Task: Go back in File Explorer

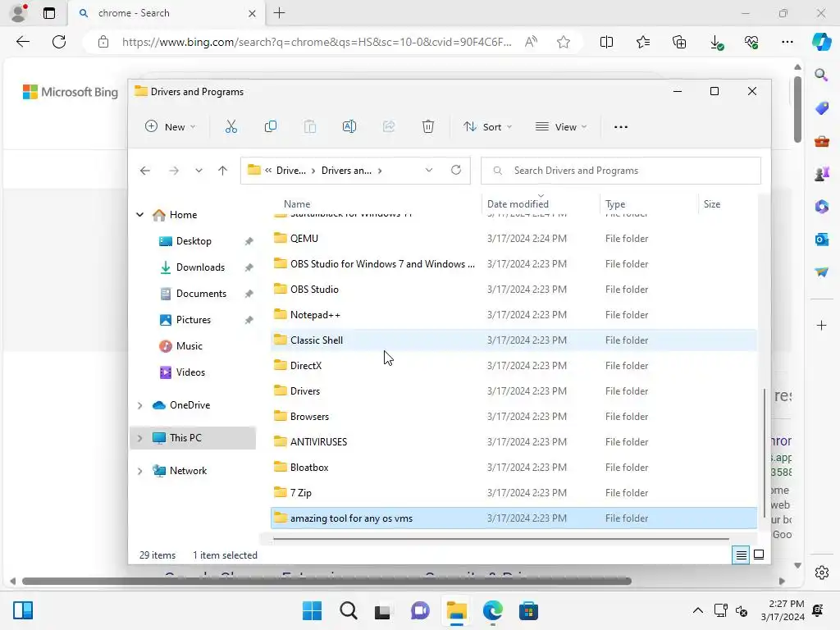Action: [x=145, y=171]
